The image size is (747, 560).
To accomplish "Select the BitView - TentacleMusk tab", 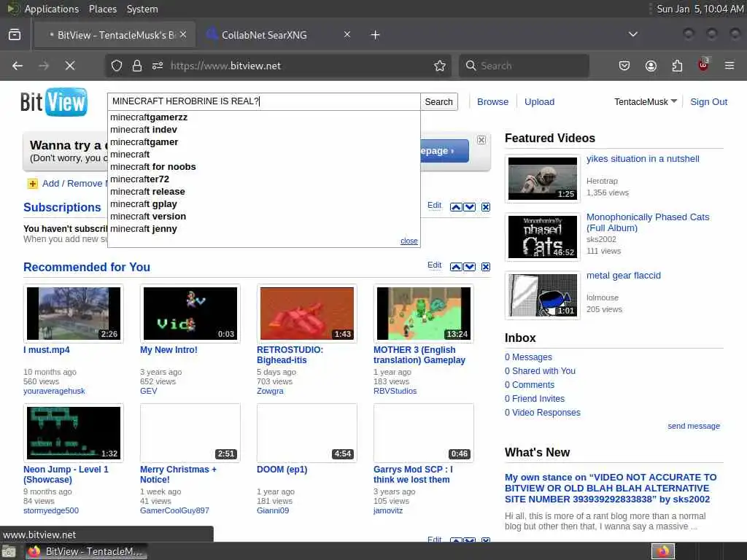I will 115,35.
